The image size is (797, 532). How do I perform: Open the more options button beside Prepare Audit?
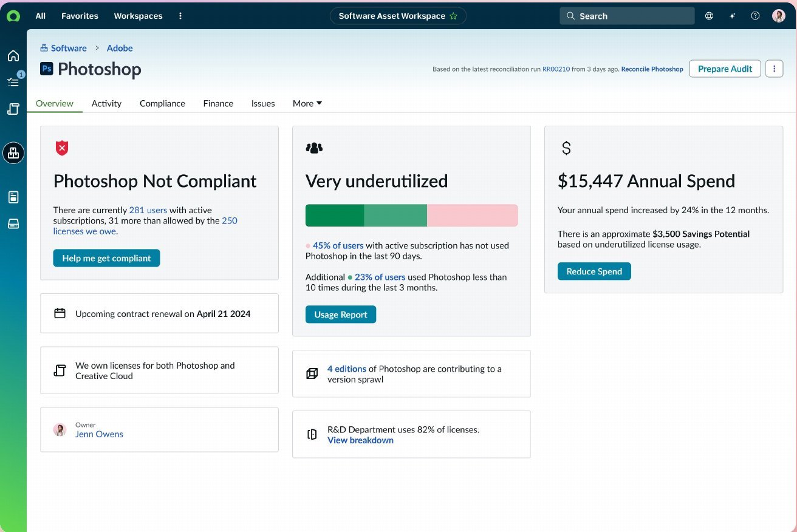tap(774, 69)
